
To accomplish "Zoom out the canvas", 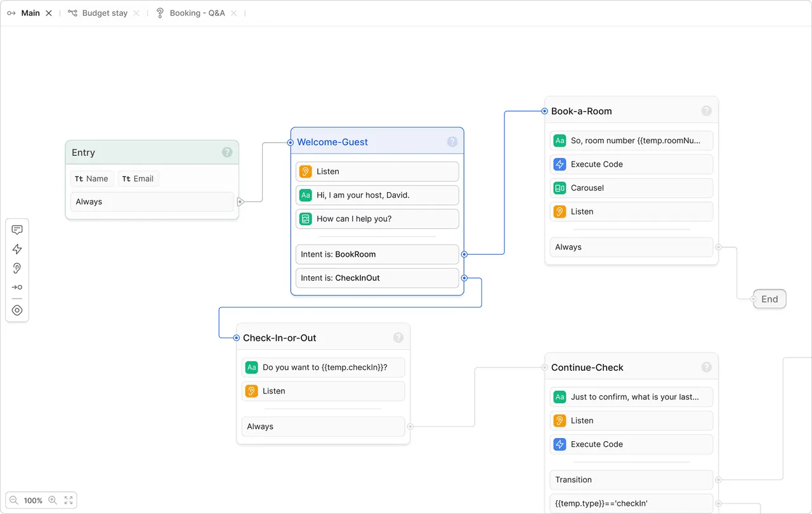I will [x=14, y=500].
